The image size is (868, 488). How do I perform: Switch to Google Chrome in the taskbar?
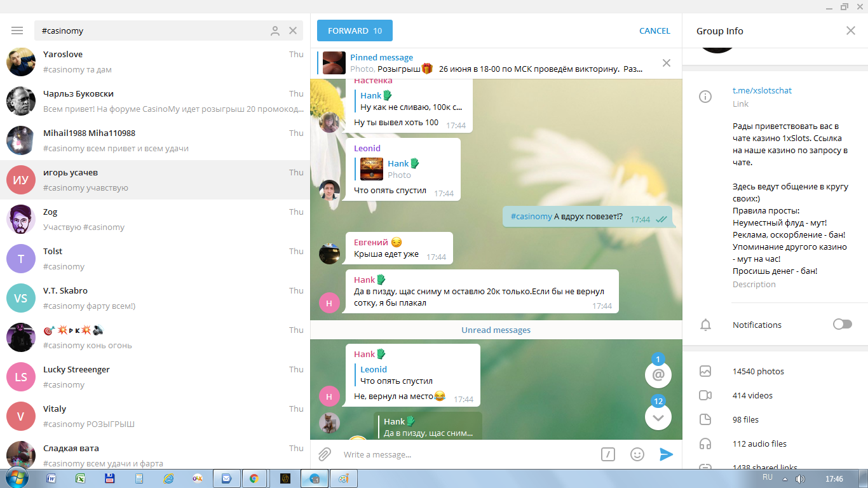(254, 479)
